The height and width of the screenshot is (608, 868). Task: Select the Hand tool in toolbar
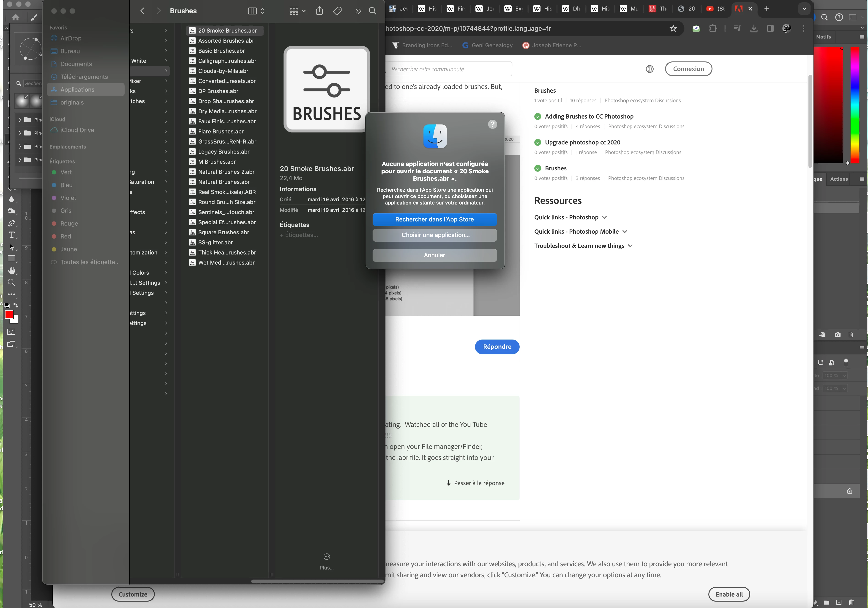[x=12, y=271]
